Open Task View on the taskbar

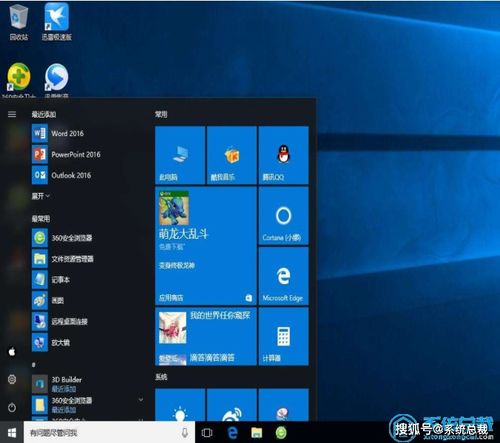point(207,433)
